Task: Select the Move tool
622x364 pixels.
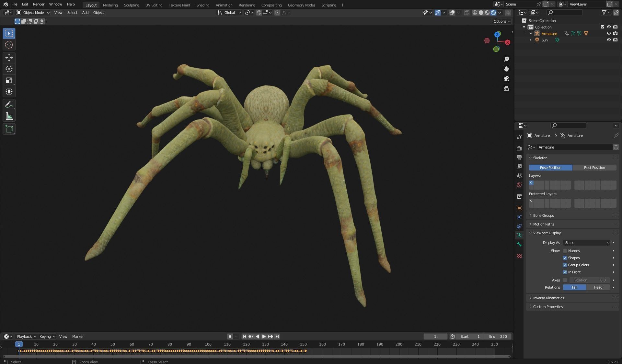Action: (9, 58)
